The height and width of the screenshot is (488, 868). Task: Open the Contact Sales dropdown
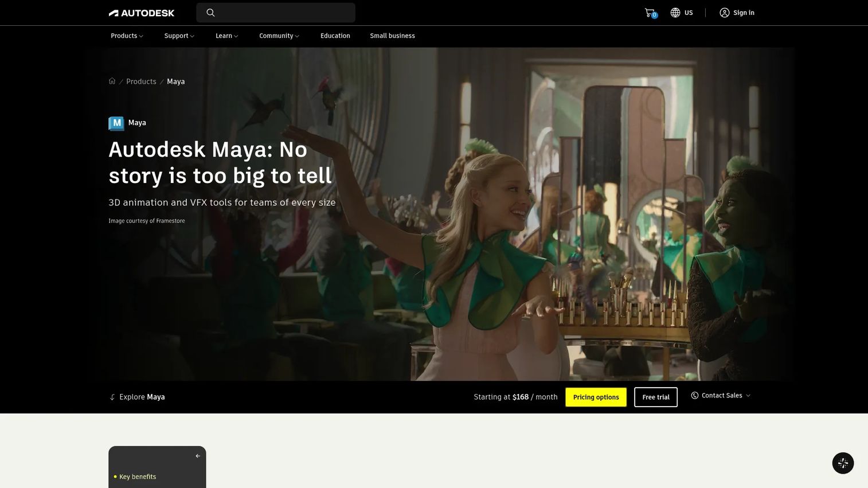point(722,396)
